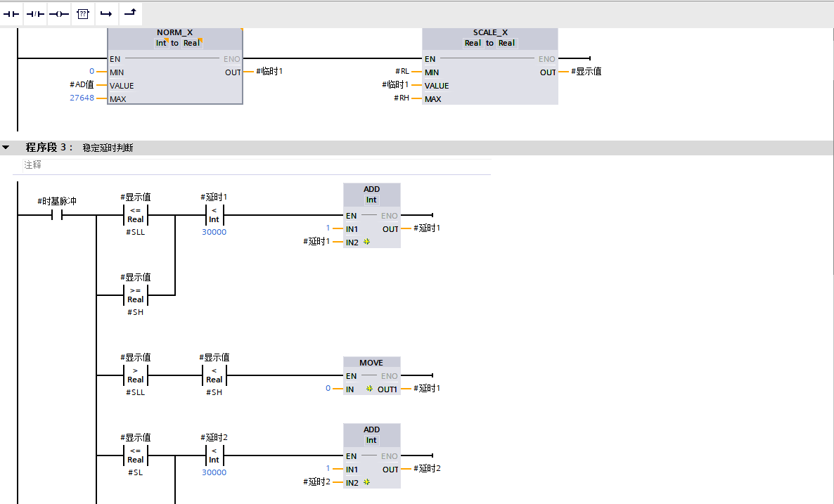Collapse 程序段 3 with its triangle
The image size is (834, 504).
point(6,148)
